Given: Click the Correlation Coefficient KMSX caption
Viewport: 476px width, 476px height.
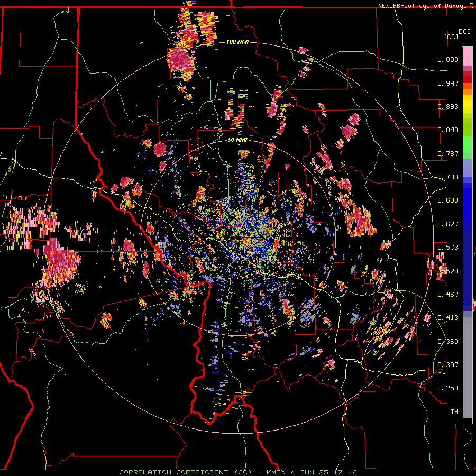Looking at the screenshot, I should pyautogui.click(x=238, y=472).
